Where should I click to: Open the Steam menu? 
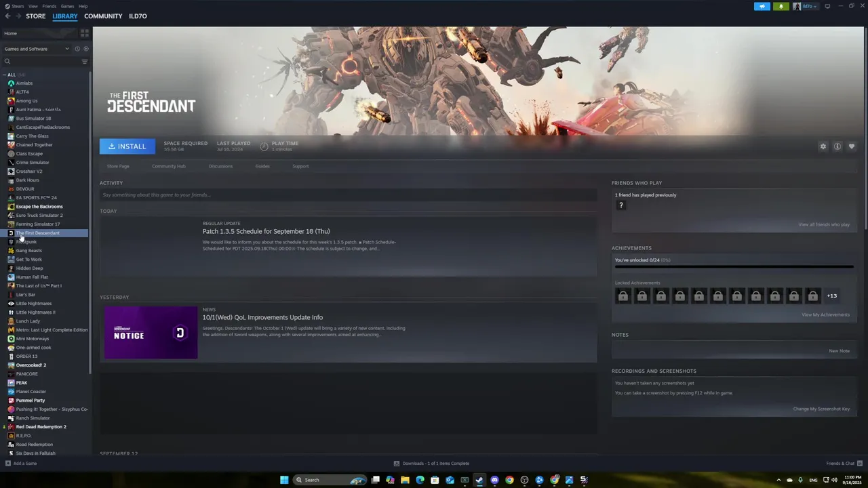point(16,6)
